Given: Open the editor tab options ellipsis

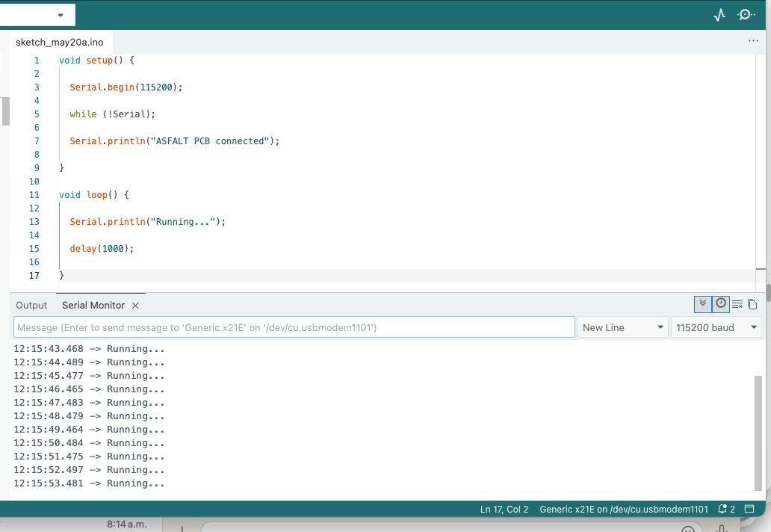Looking at the screenshot, I should 753,41.
